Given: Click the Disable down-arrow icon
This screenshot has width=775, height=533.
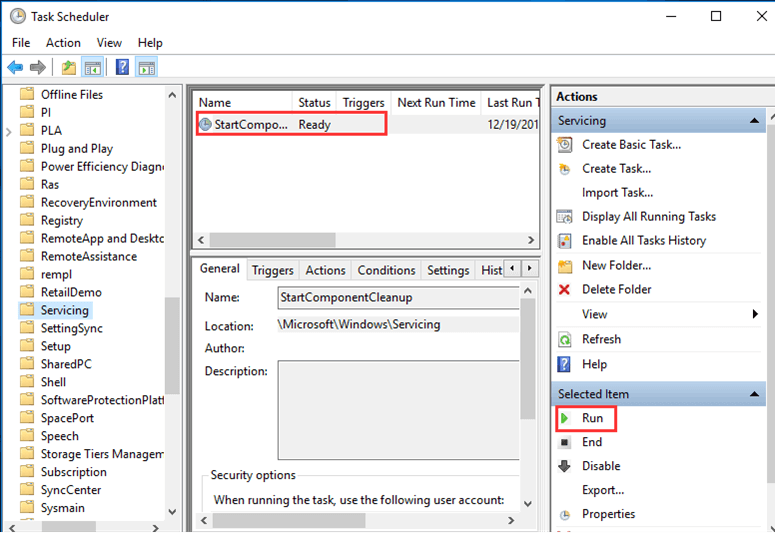Looking at the screenshot, I should click(564, 466).
